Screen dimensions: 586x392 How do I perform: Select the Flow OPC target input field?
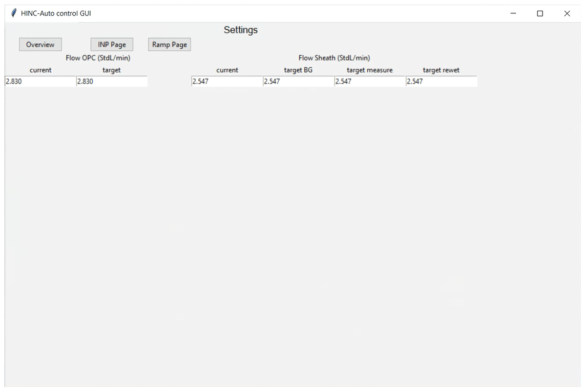[x=112, y=81]
